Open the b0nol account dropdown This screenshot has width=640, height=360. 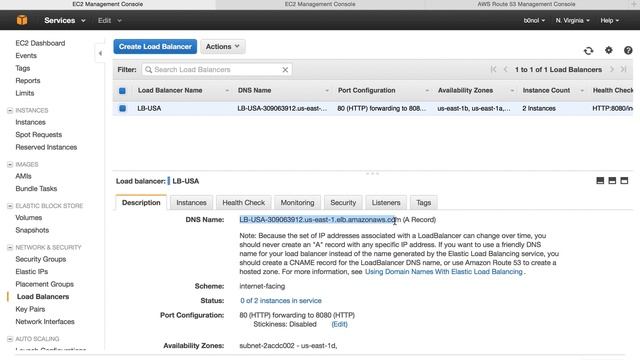534,20
